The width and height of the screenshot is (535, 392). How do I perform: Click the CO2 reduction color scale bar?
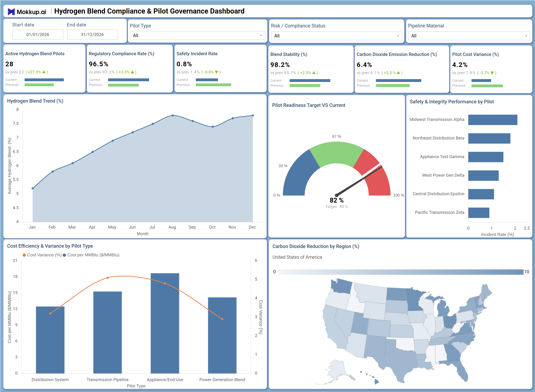click(x=400, y=272)
